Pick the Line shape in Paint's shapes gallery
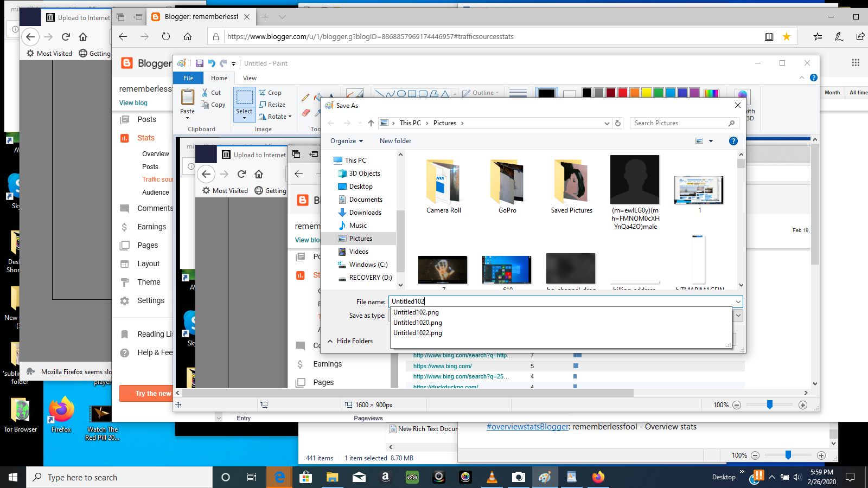 click(x=380, y=94)
